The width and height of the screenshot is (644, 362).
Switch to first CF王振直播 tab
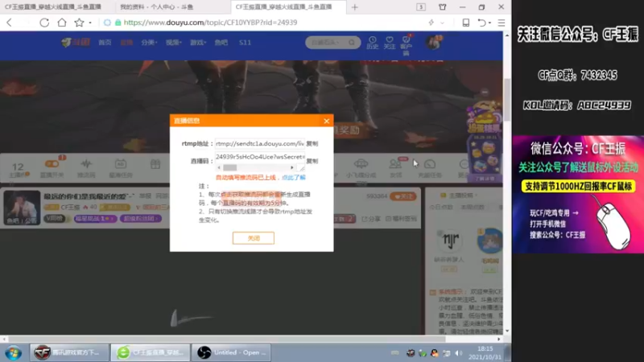[x=53, y=7]
